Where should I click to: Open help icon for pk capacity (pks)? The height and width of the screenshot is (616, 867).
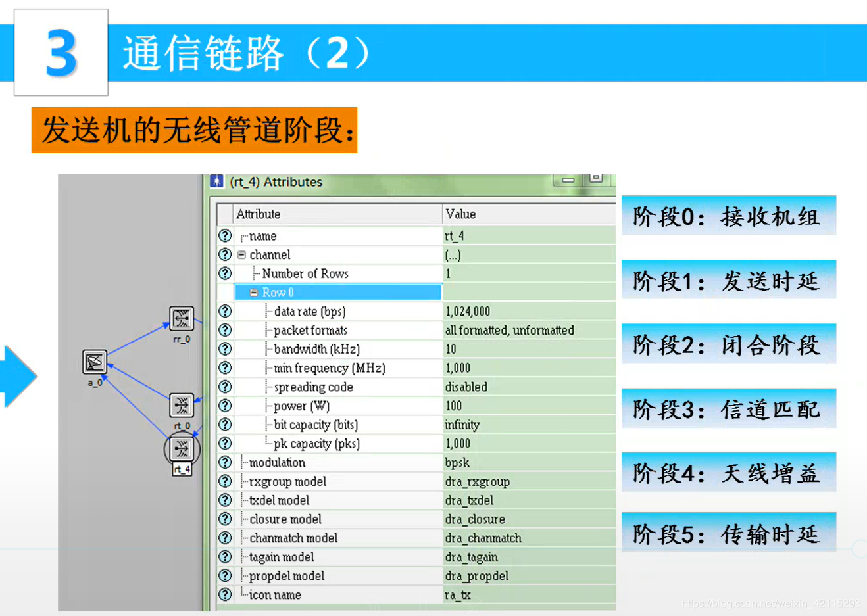coord(225,443)
